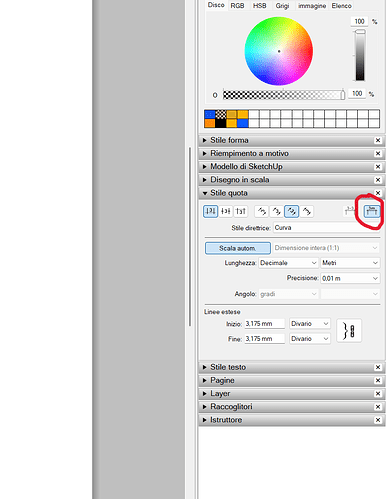The image size is (386, 499).
Task: Click the Inizio 3,175 mm input field
Action: pos(265,324)
